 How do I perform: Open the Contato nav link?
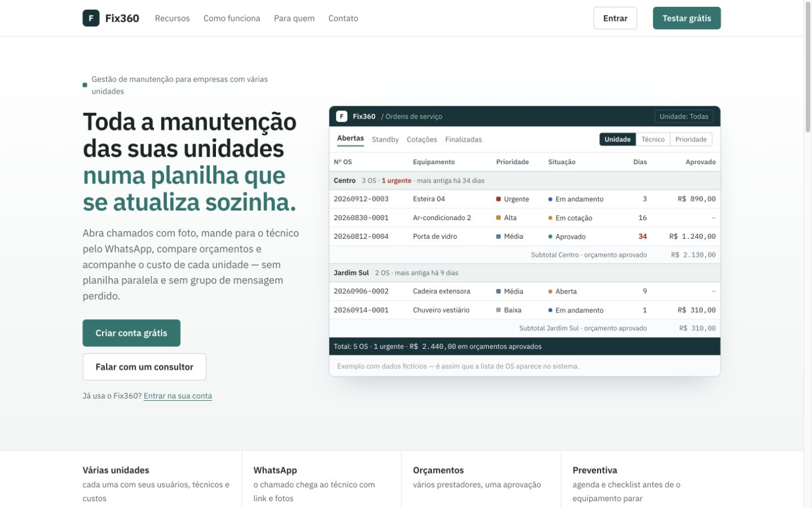343,18
